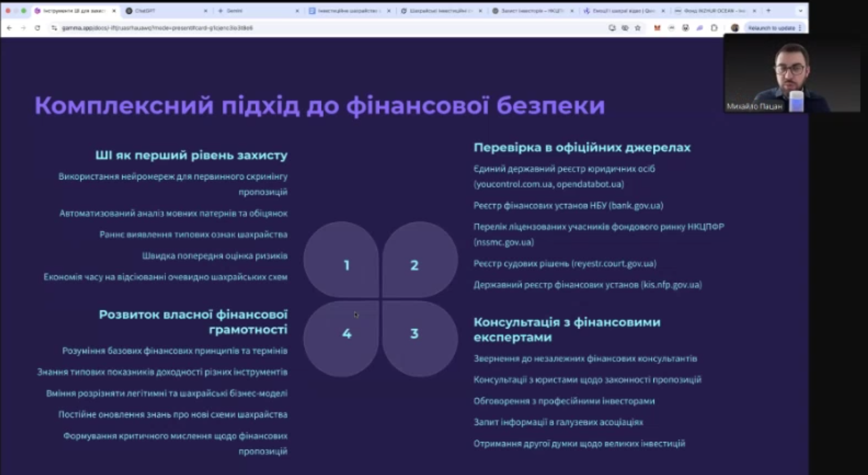Screen dimensions: 868x475
Task: Go back to the previous page
Action: click(x=9, y=28)
